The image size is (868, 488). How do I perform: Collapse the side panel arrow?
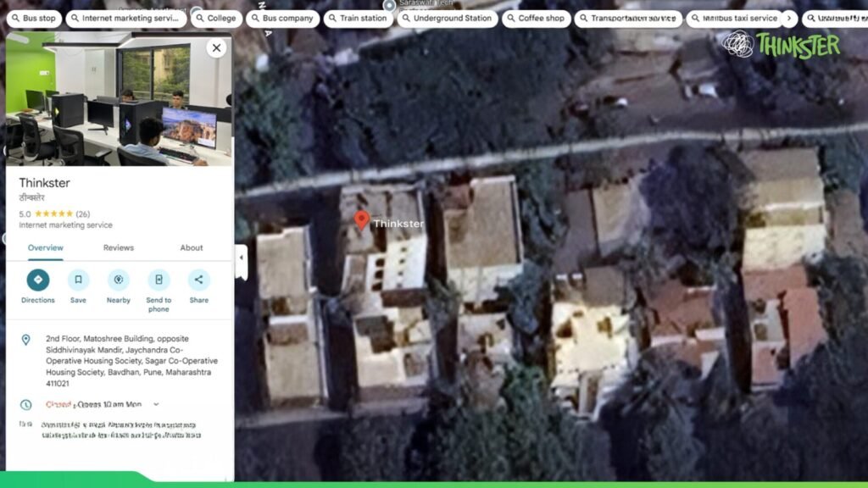tap(242, 257)
